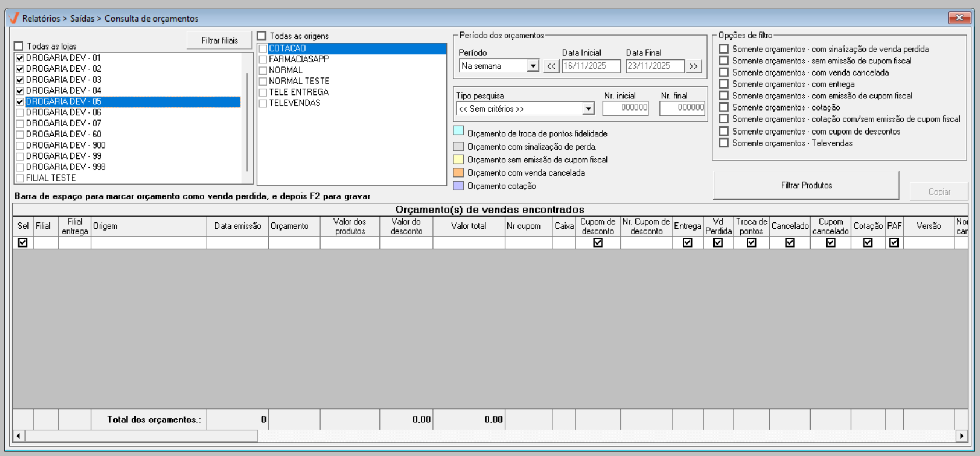
Task: Enable the Todas as origens checkbox
Action: 262,36
